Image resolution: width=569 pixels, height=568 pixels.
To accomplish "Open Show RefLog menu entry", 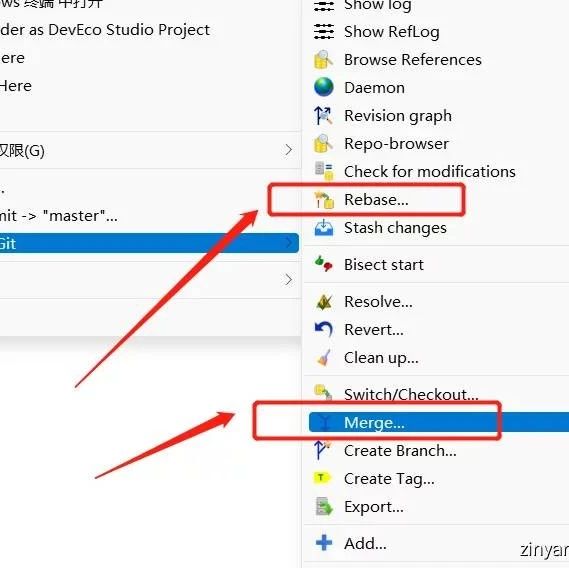I will coord(392,32).
